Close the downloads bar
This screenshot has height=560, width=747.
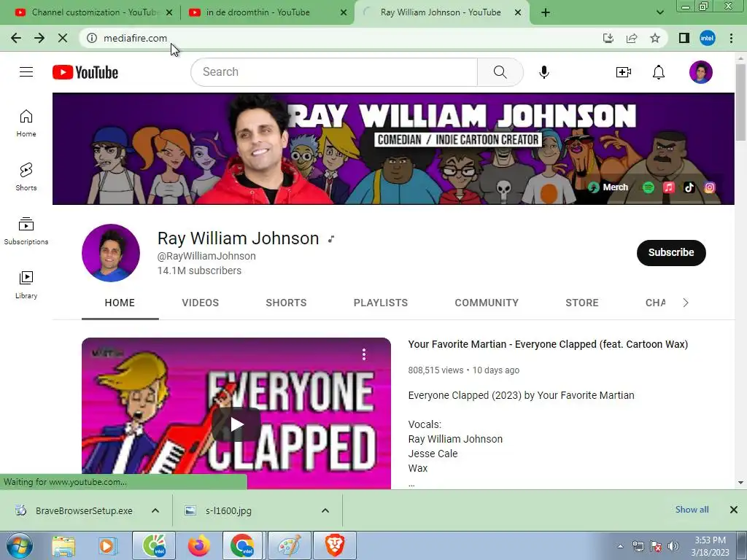tap(734, 510)
